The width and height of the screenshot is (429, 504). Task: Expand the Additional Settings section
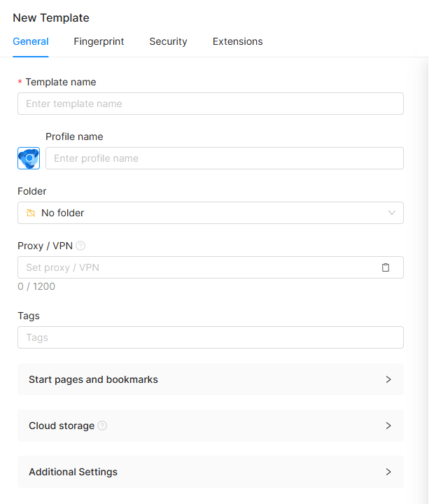click(x=211, y=472)
